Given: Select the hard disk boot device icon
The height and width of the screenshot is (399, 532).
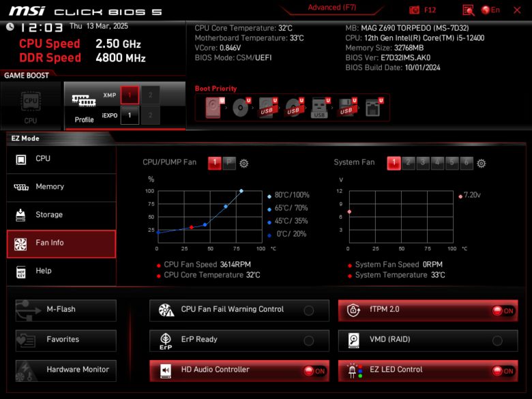Looking at the screenshot, I should tap(214, 108).
